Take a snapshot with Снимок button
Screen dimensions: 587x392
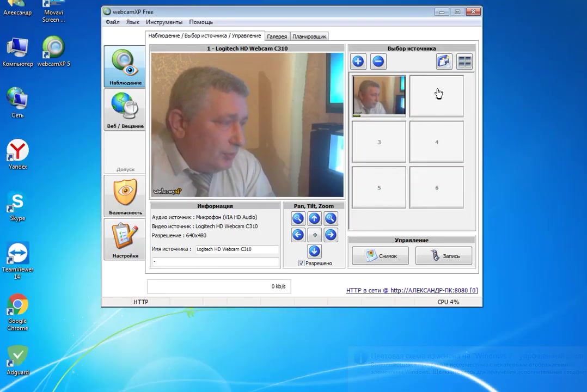click(x=380, y=256)
